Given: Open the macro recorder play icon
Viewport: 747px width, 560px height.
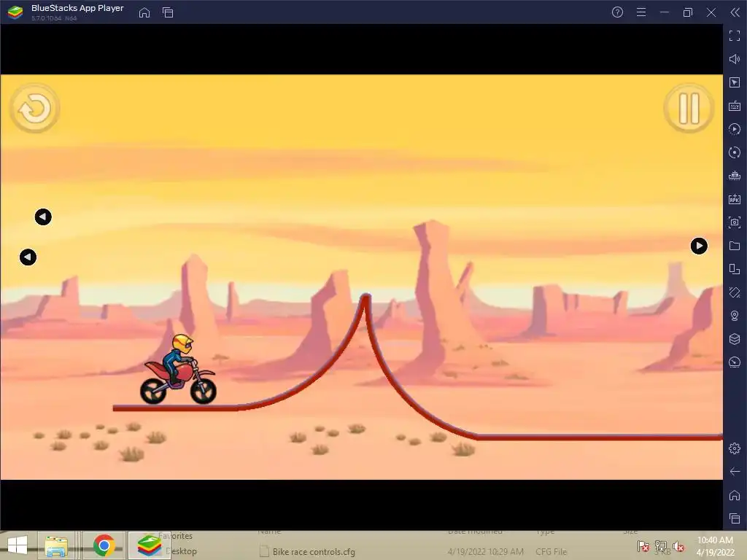Looking at the screenshot, I should (x=735, y=129).
